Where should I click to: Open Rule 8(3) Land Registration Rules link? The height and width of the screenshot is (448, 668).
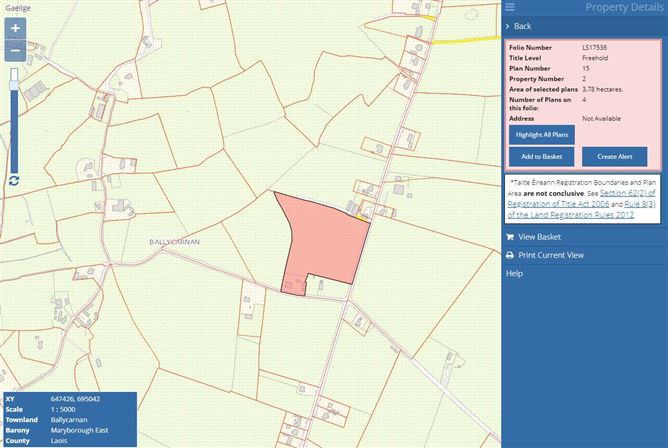pyautogui.click(x=582, y=210)
